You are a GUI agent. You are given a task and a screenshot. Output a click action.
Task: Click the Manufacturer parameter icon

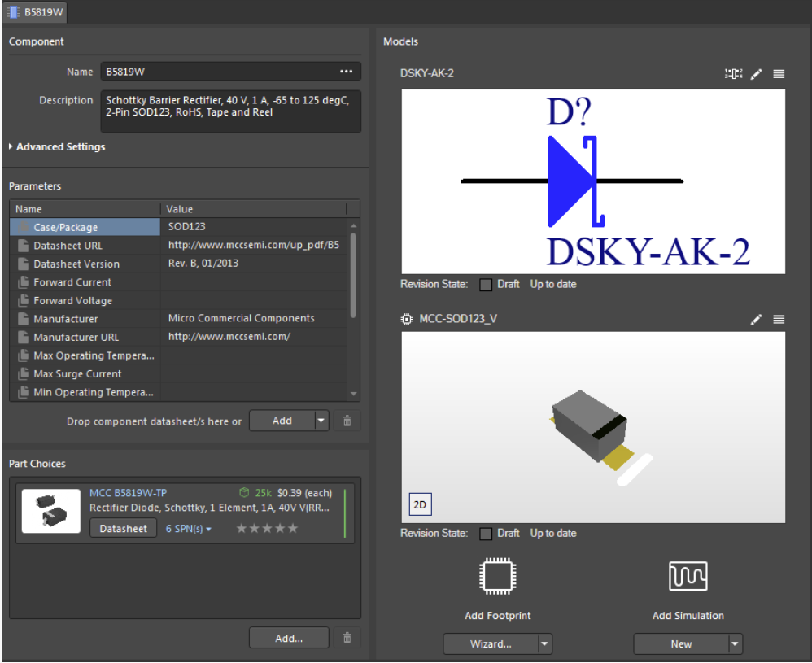tap(24, 319)
